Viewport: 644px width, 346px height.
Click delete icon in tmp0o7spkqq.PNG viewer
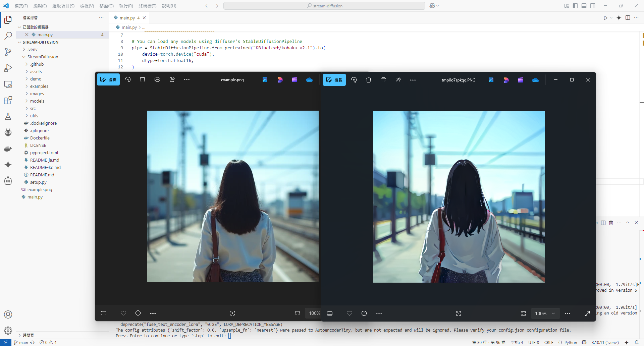(x=369, y=80)
